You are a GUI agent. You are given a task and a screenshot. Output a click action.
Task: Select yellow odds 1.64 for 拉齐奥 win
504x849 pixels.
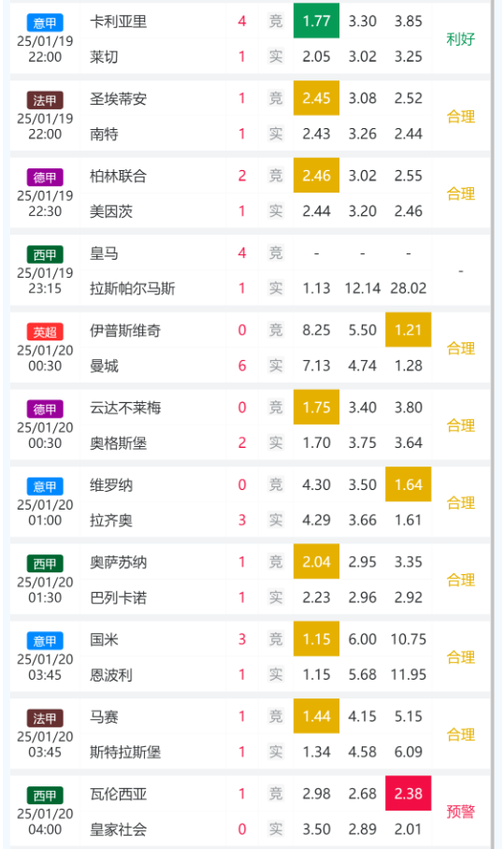point(409,484)
